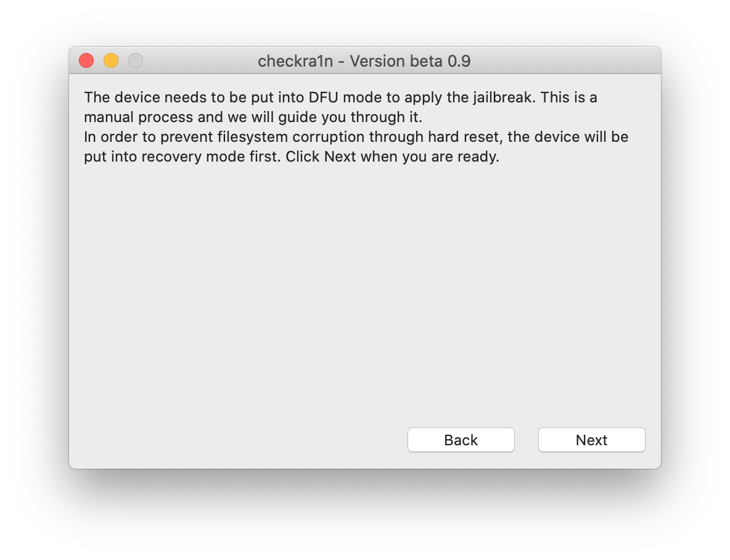Click "guide you through it" in the text
Viewport: 730px width, 560px height.
point(358,117)
